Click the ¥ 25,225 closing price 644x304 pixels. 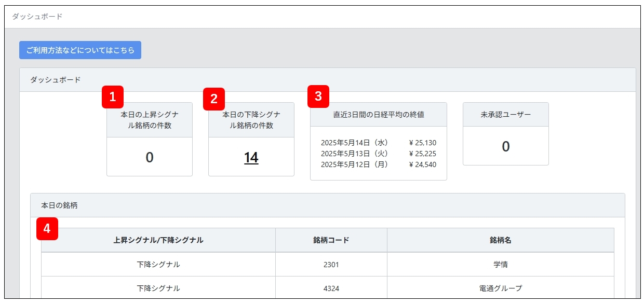click(x=422, y=154)
